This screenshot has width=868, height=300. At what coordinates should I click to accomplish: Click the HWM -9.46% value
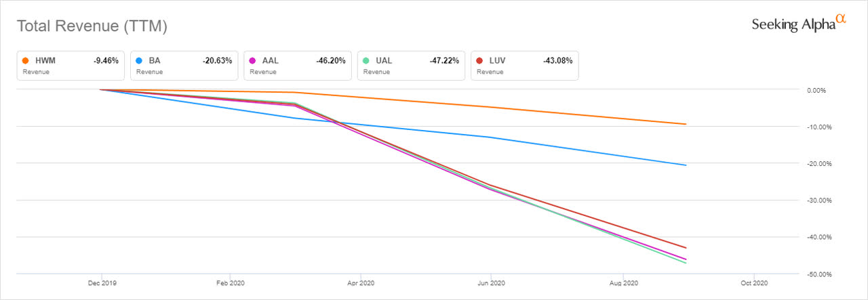tap(106, 60)
